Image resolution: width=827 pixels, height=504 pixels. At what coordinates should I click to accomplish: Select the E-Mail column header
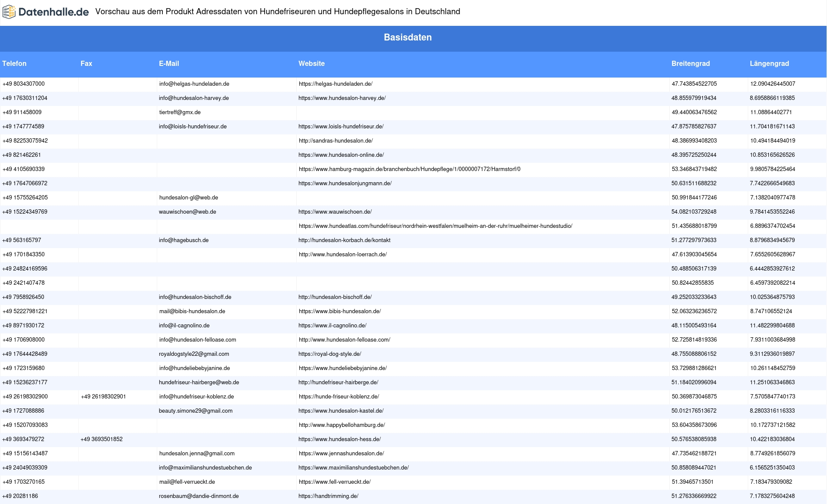(169, 63)
